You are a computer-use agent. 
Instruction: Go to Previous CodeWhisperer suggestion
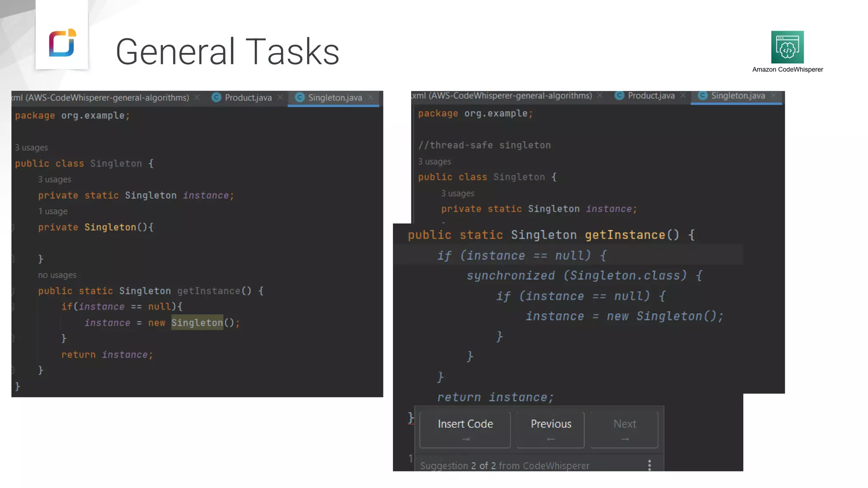coord(551,429)
